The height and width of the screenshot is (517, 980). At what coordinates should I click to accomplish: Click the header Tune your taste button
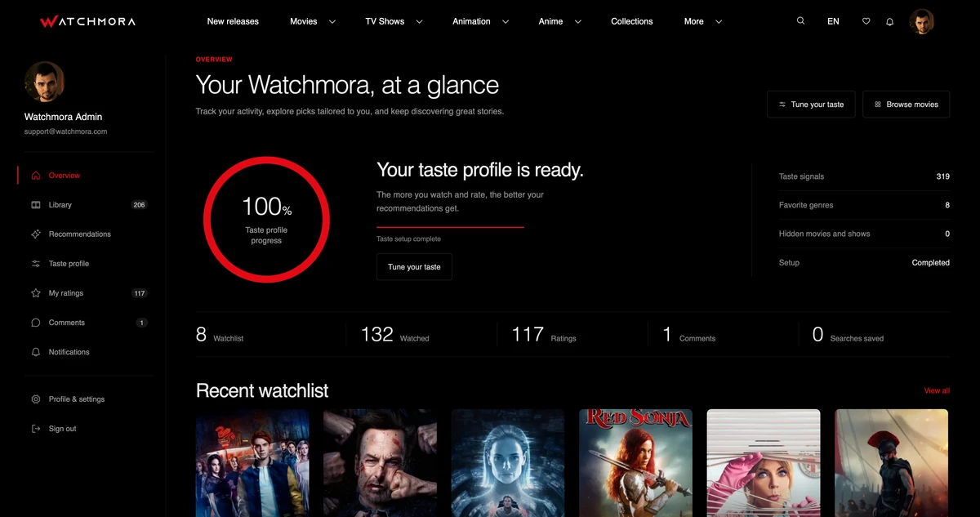(811, 105)
